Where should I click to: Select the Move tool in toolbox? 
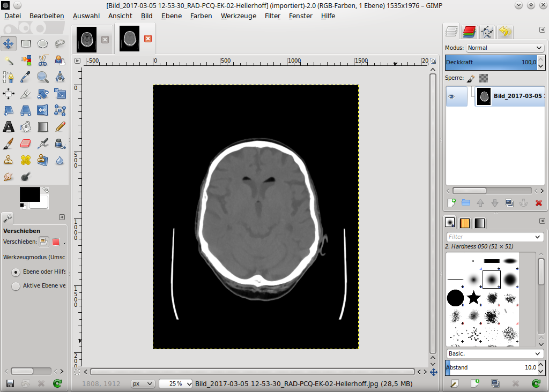click(9, 44)
